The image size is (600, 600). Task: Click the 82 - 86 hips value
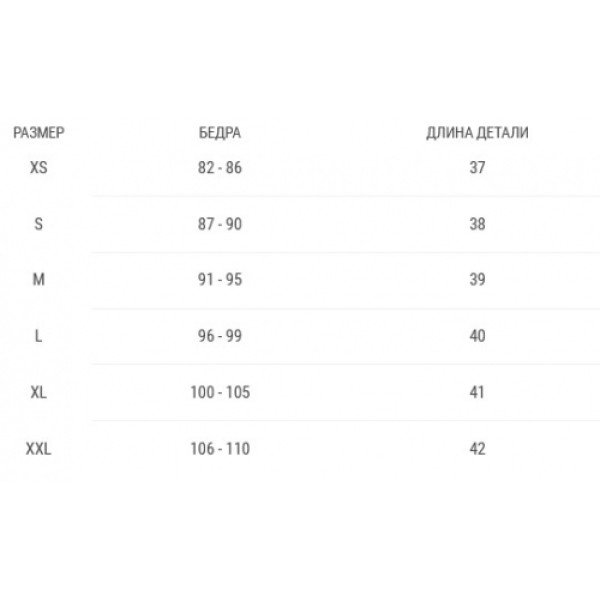pos(220,168)
